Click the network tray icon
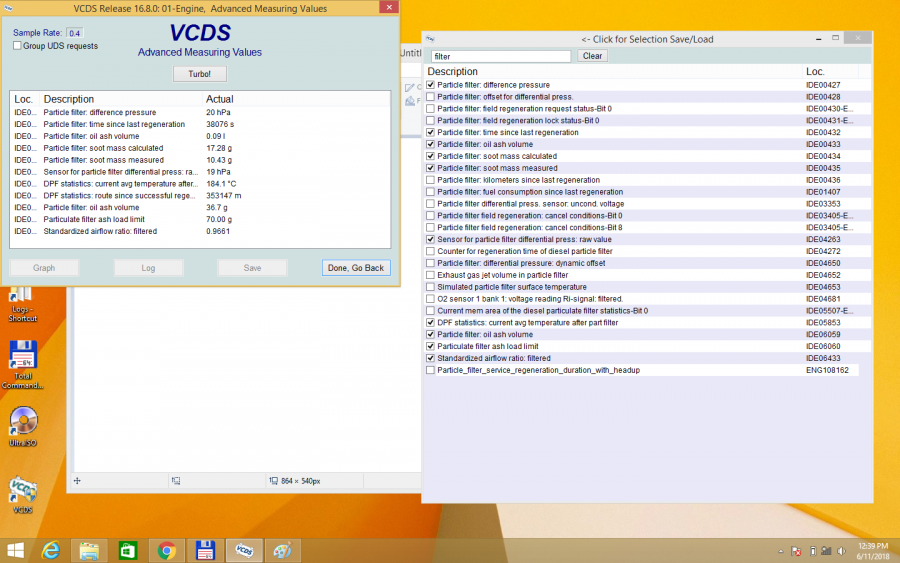The image size is (900, 563). pyautogui.click(x=826, y=552)
